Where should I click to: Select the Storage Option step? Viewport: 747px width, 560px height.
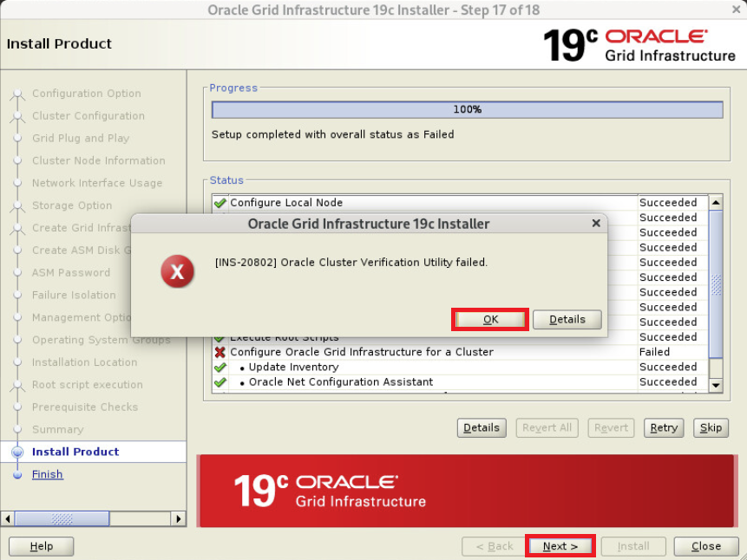click(72, 205)
